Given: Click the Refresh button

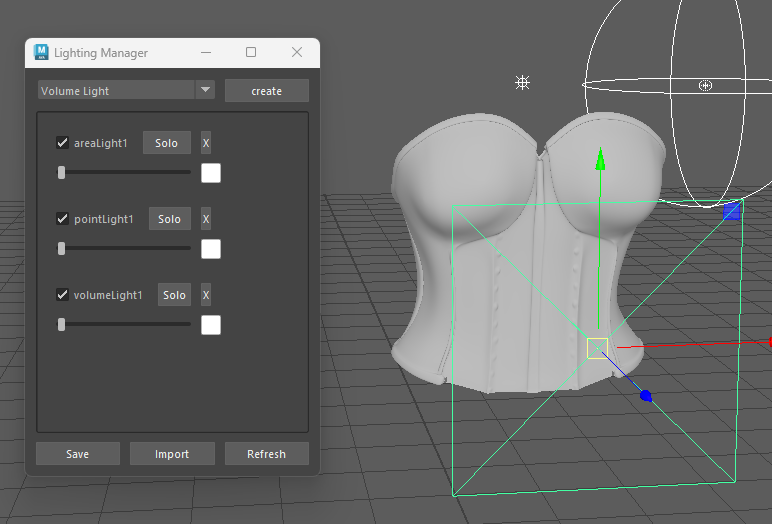Looking at the screenshot, I should pyautogui.click(x=266, y=454).
